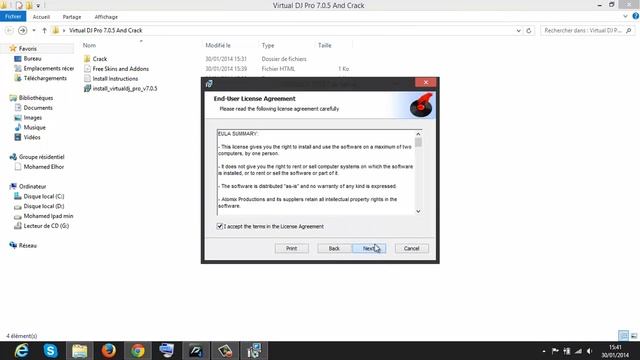The height and width of the screenshot is (360, 640).
Task: Cancel the installer dialog
Action: pos(411,248)
